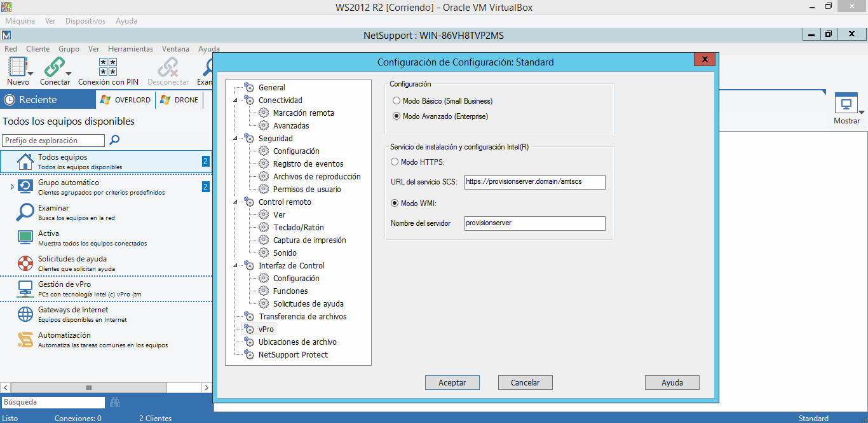The width and height of the screenshot is (868, 423).
Task: Select Teclado/Ratón tree item
Action: point(299,228)
